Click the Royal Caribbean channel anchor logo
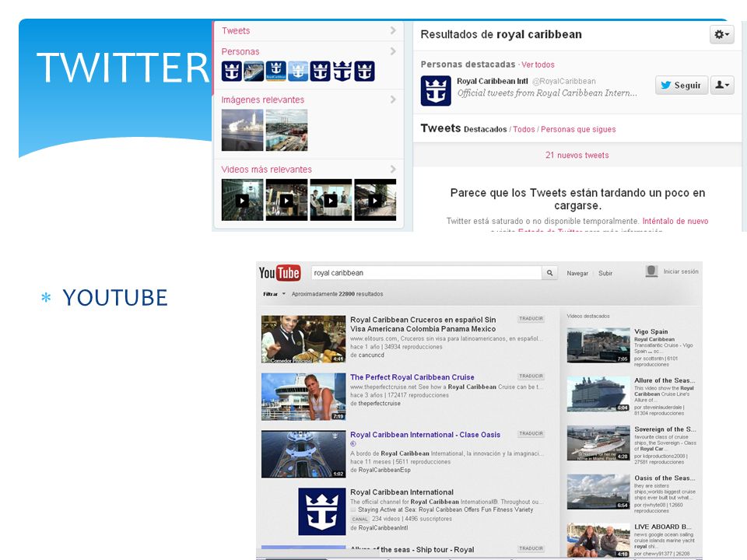 [x=322, y=512]
